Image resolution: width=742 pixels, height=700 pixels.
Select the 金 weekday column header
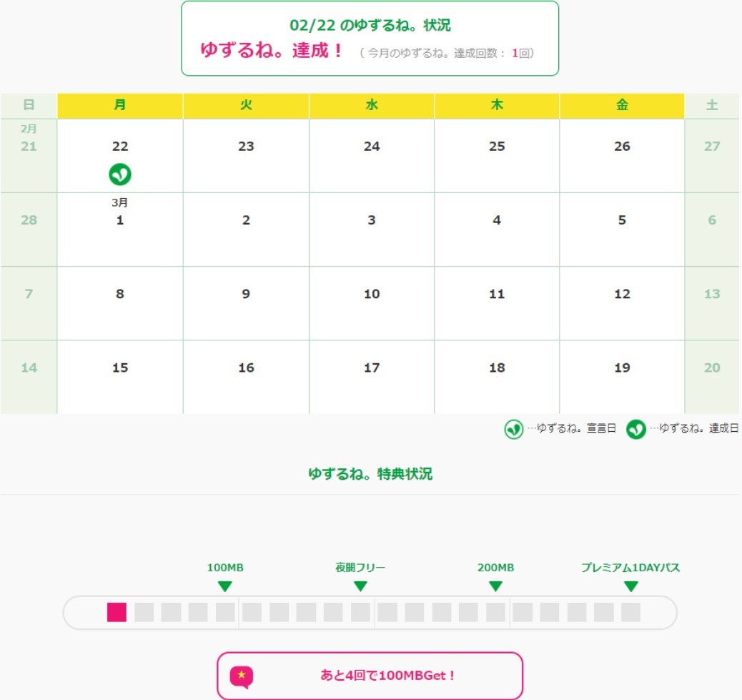tap(622, 105)
